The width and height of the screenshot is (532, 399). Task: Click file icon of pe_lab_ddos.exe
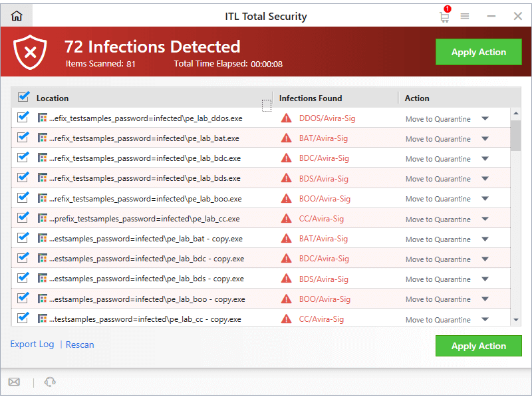click(x=42, y=118)
